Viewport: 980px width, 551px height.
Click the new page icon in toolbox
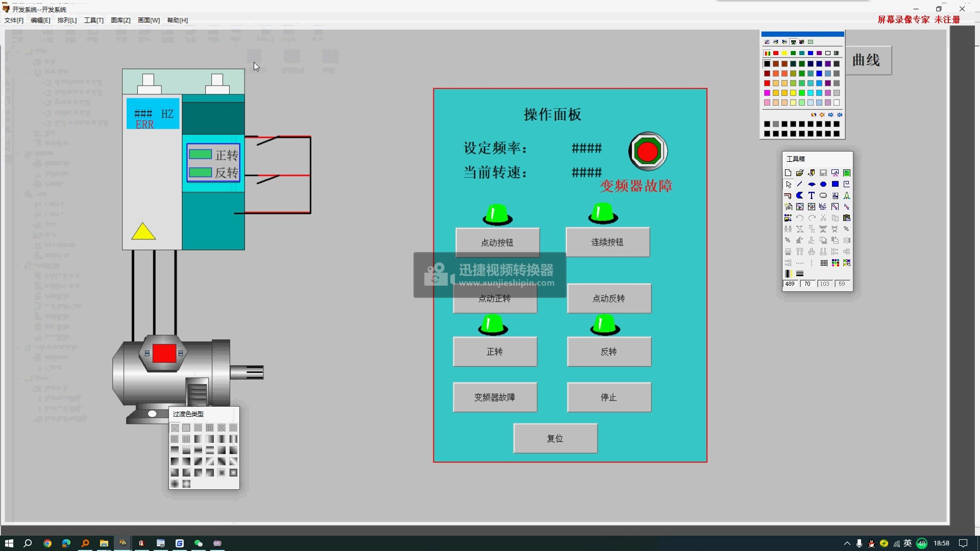click(788, 173)
